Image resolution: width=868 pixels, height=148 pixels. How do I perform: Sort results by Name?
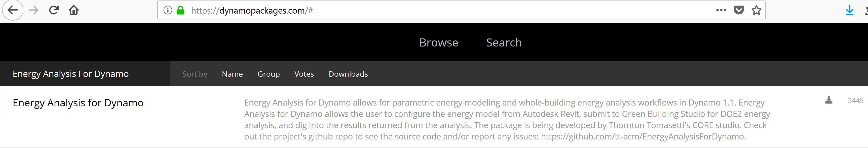[232, 74]
